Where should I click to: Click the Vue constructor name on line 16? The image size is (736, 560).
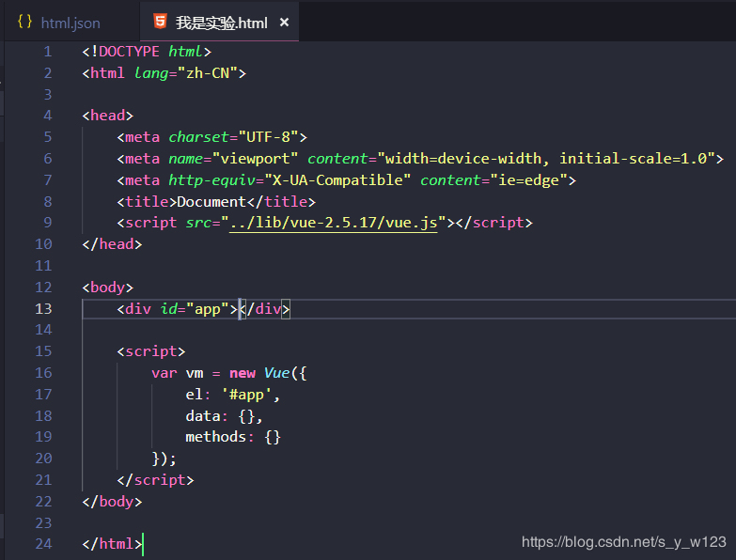pos(276,373)
